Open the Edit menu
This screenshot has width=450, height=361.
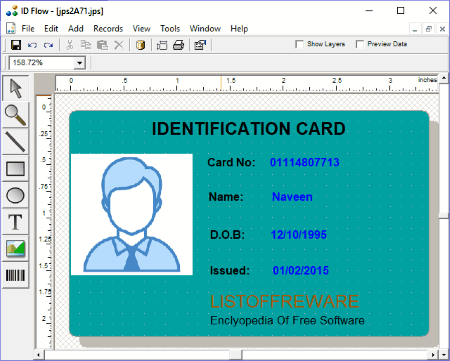point(51,29)
